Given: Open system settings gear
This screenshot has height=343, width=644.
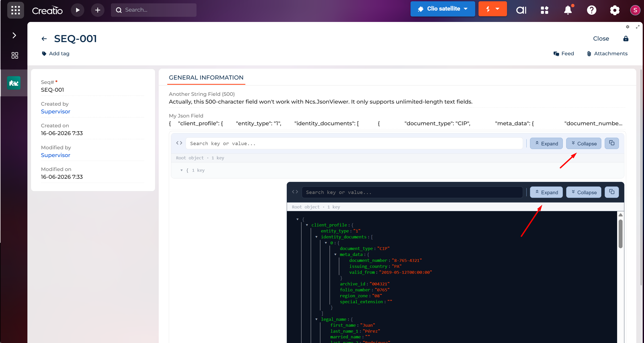Looking at the screenshot, I should 615,10.
